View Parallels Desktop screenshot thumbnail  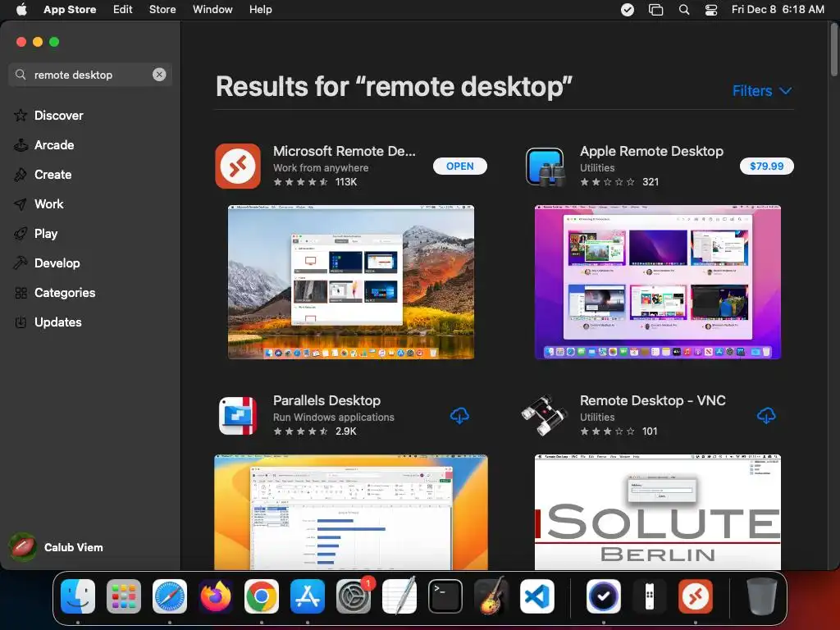click(x=351, y=512)
